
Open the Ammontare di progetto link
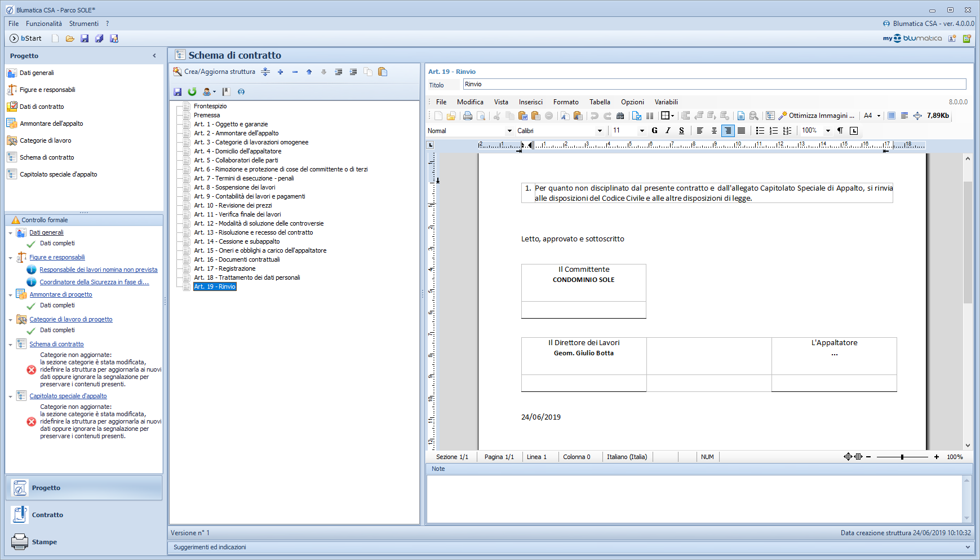(61, 294)
